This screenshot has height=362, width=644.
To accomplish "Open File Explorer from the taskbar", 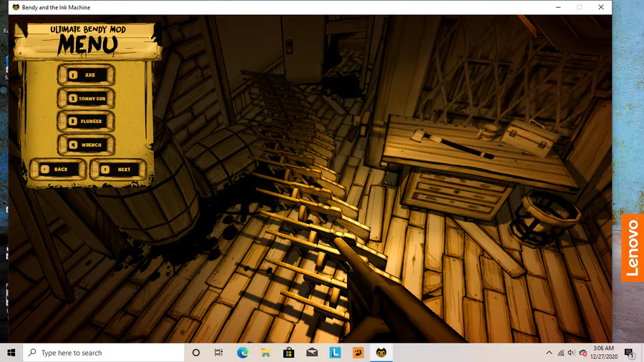I will tap(265, 353).
